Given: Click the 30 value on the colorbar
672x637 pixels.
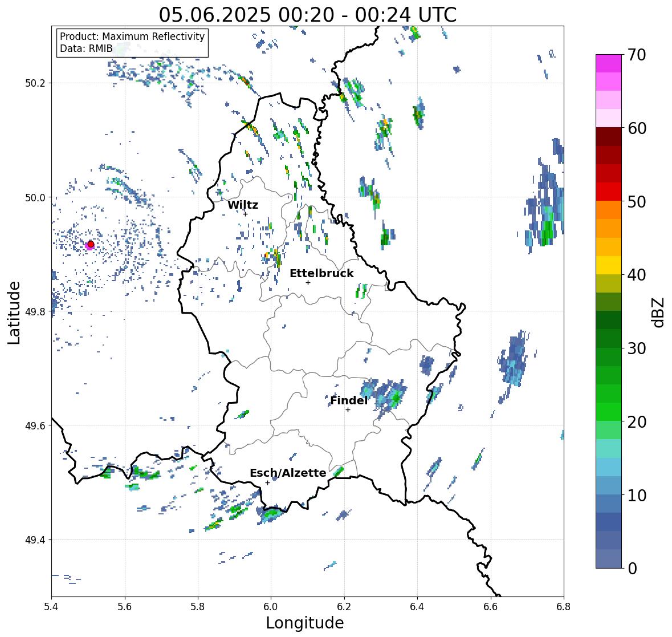Looking at the screenshot, I should 637,348.
